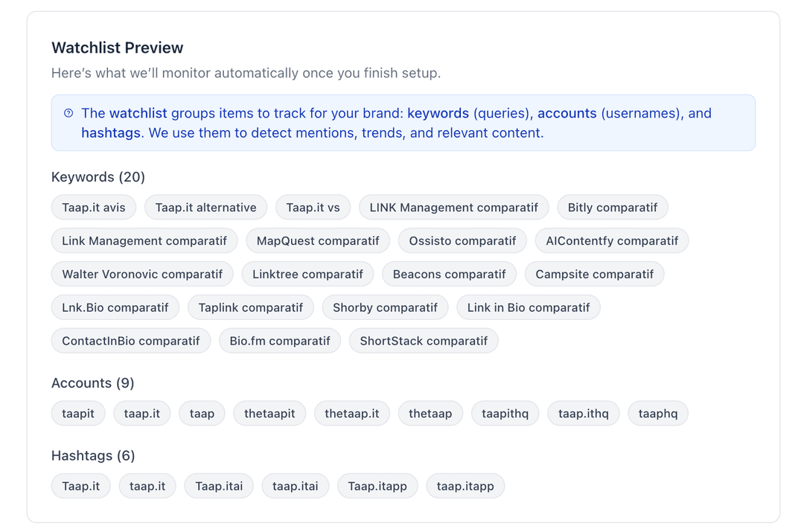Click the 'Beacons comparatif' keyword tag

click(449, 275)
